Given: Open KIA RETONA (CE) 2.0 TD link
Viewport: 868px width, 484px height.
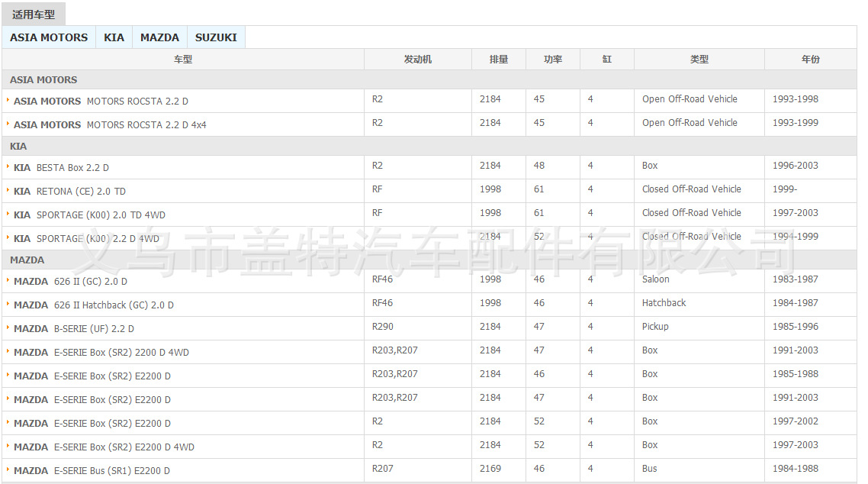Looking at the screenshot, I should pyautogui.click(x=69, y=192).
